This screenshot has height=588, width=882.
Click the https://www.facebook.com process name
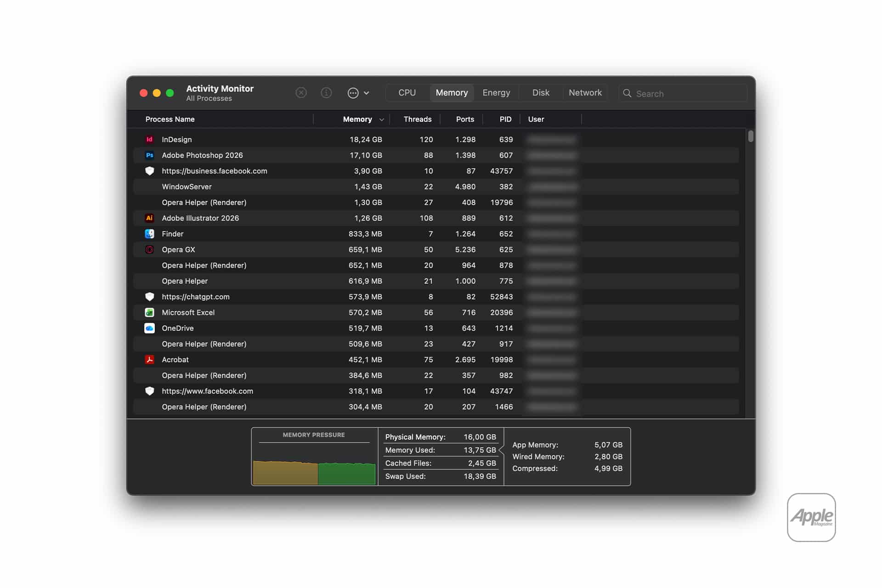coord(208,391)
